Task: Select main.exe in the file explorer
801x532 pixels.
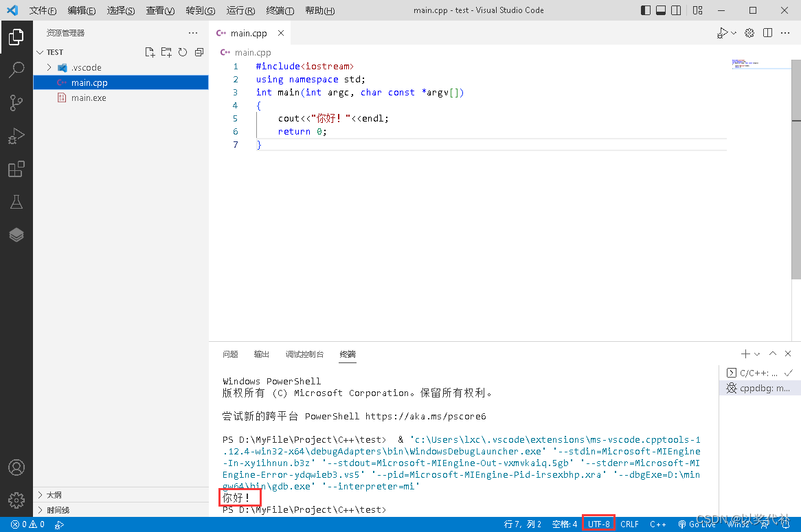Action: click(x=120, y=98)
